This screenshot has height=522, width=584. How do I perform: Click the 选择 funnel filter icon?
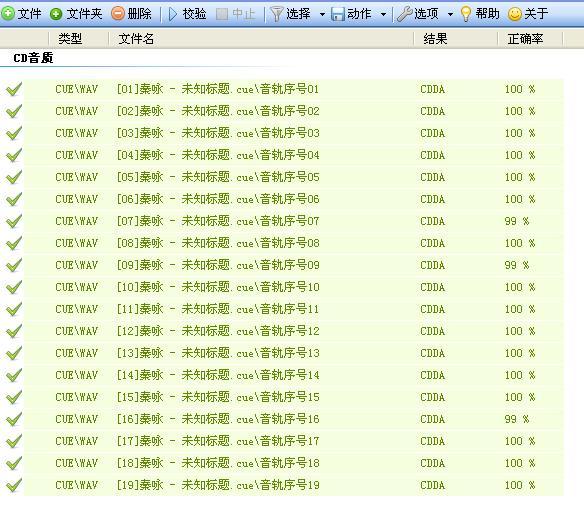click(x=276, y=14)
